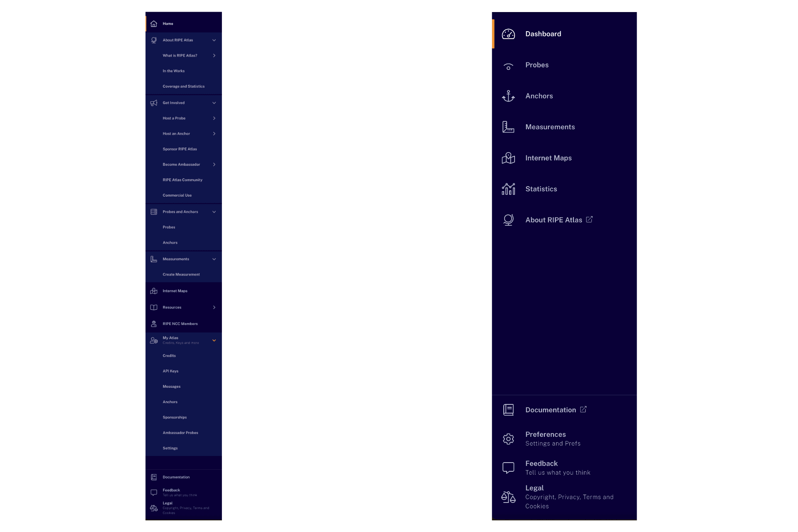Click the Feedback speech bubble icon
The height and width of the screenshot is (532, 798).
pos(507,467)
